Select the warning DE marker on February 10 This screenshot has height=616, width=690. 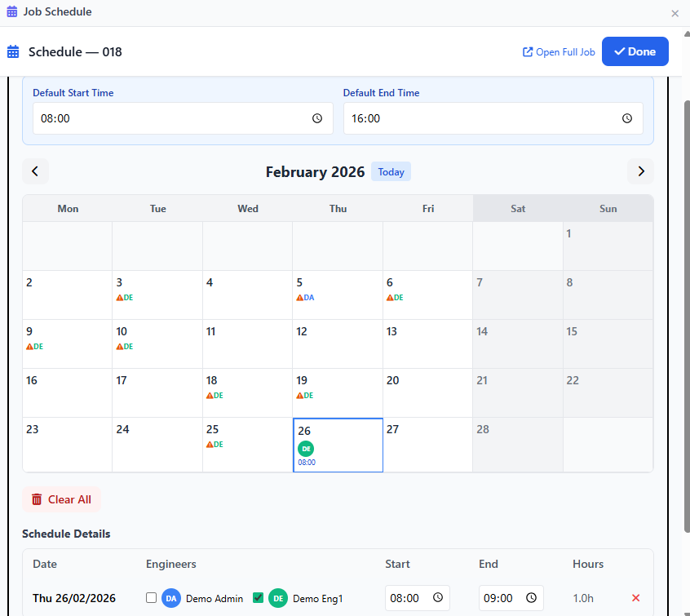125,347
